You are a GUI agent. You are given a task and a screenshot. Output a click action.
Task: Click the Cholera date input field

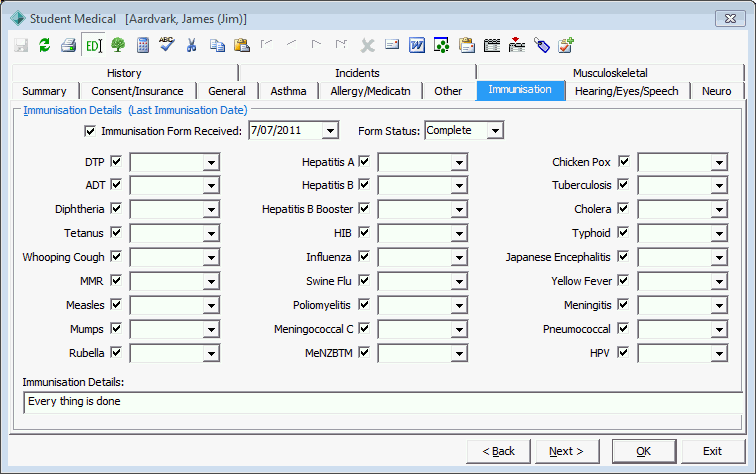[x=675, y=209]
